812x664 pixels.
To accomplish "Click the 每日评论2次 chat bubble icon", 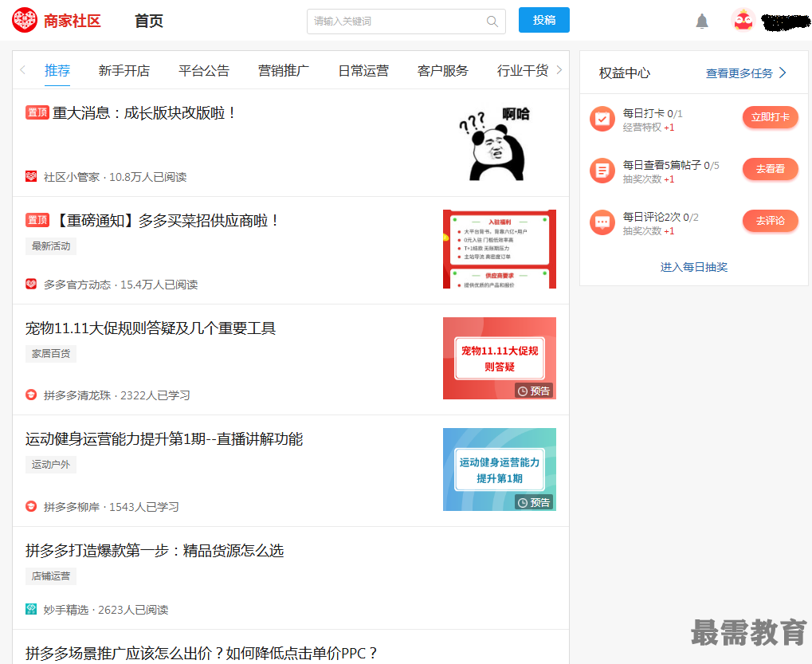I will [x=602, y=222].
